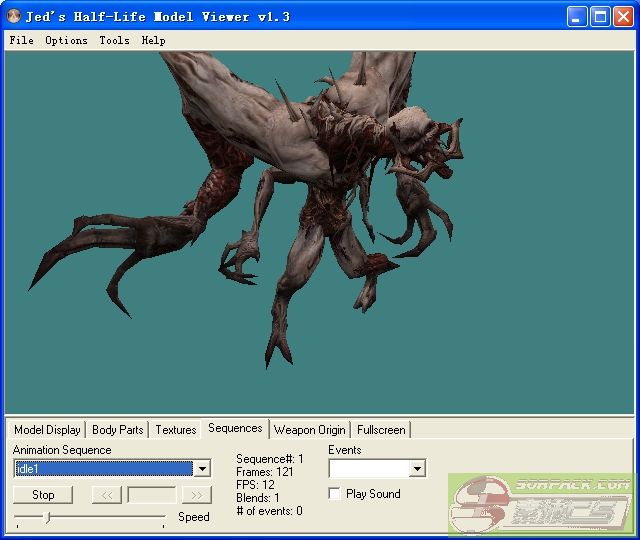Image resolution: width=640 pixels, height=540 pixels.
Task: Enable the Play Sound checkbox
Action: pyautogui.click(x=334, y=494)
